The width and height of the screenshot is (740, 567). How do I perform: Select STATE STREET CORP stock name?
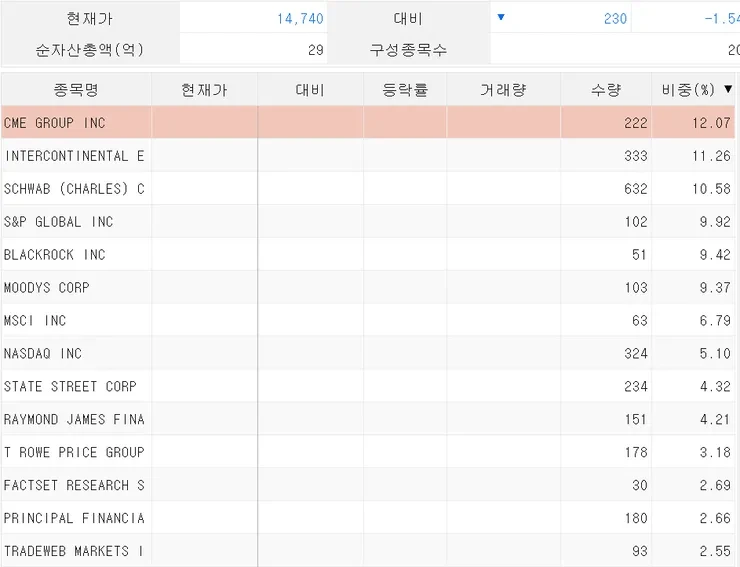(x=70, y=387)
